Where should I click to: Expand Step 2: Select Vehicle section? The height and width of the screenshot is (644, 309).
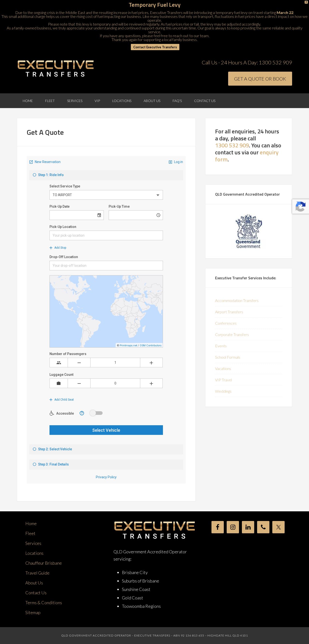click(106, 449)
